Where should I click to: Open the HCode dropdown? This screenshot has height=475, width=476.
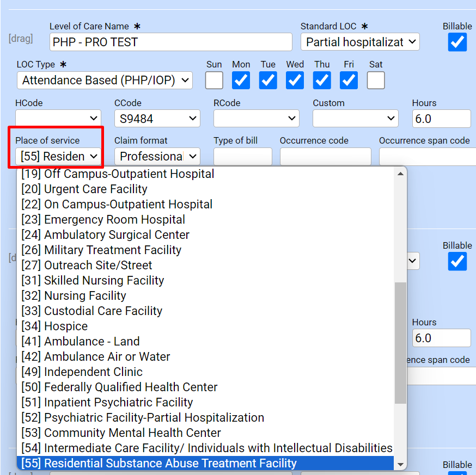(58, 118)
